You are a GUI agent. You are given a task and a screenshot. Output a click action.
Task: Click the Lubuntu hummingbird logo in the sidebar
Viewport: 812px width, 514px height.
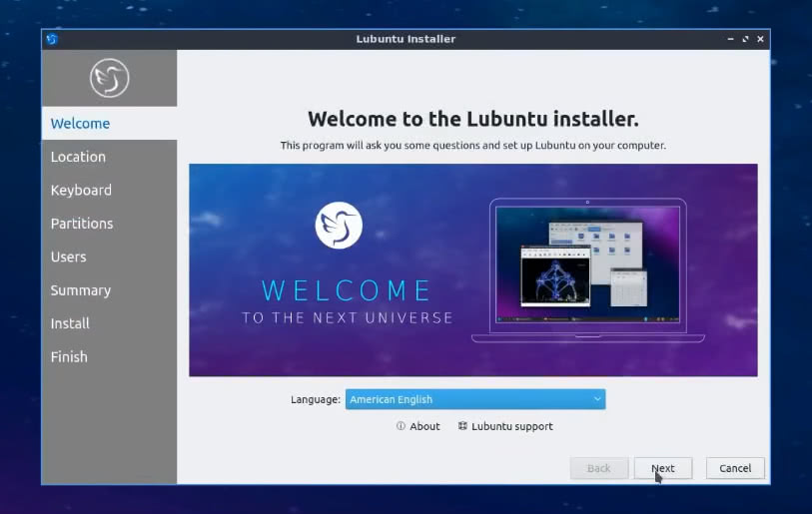point(109,78)
